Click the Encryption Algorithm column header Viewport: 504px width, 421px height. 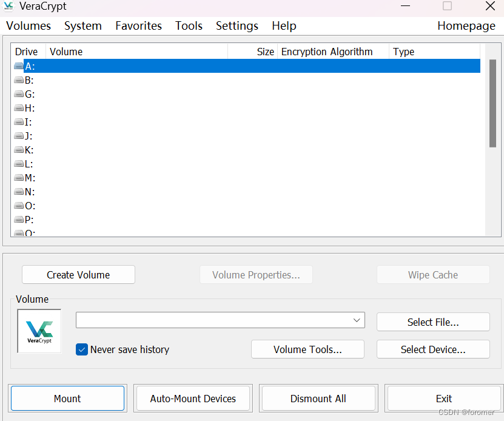point(333,52)
